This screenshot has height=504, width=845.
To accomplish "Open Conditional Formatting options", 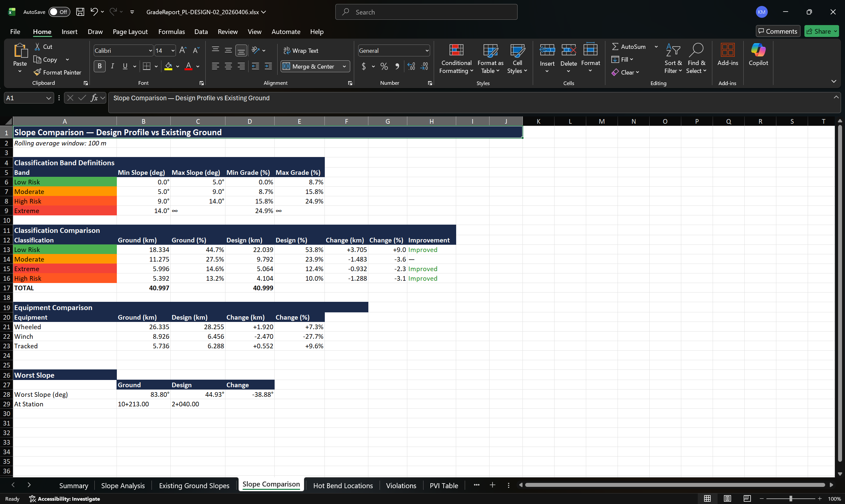I will [x=456, y=58].
